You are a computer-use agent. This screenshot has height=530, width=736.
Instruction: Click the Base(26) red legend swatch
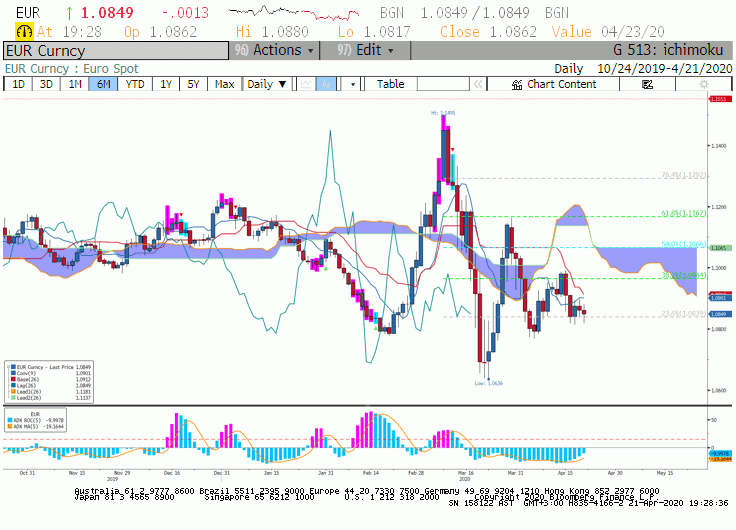(14, 379)
